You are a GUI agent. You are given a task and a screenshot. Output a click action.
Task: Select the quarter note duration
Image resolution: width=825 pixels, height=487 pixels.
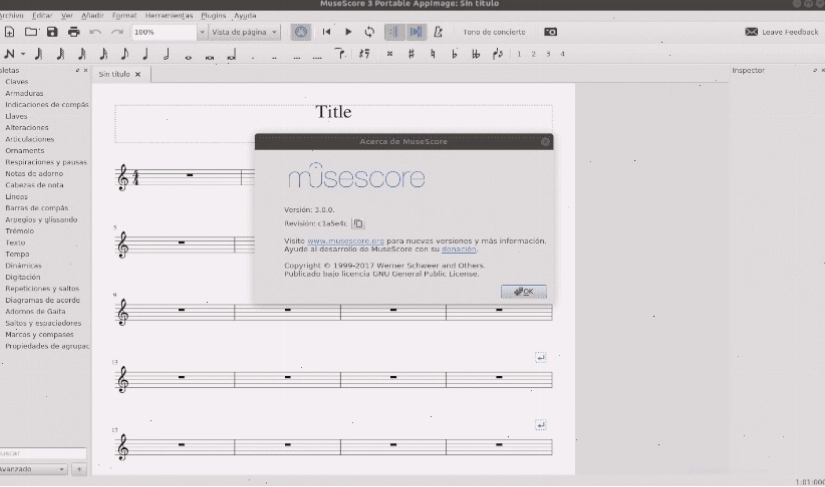[x=146, y=54]
